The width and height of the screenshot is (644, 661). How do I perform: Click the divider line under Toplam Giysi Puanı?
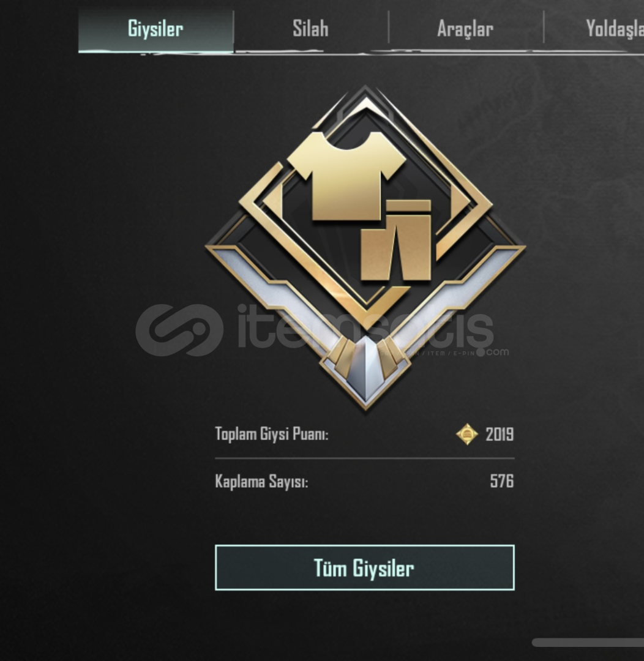pos(365,458)
